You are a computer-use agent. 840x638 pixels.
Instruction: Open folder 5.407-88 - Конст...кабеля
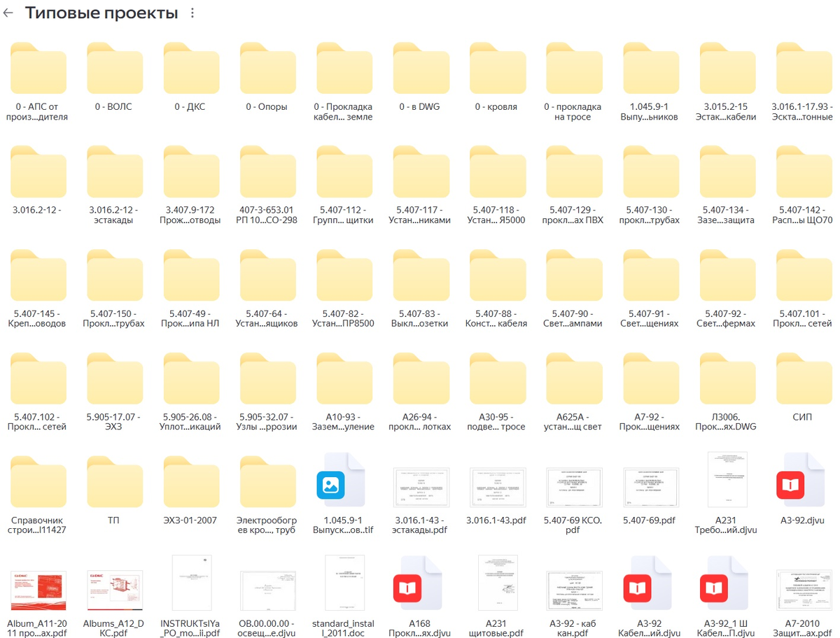pos(498,276)
